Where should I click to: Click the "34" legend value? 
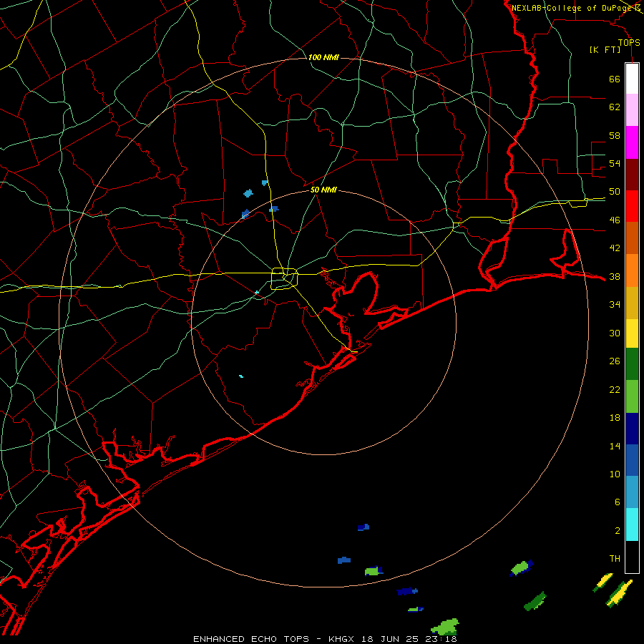pyautogui.click(x=615, y=305)
